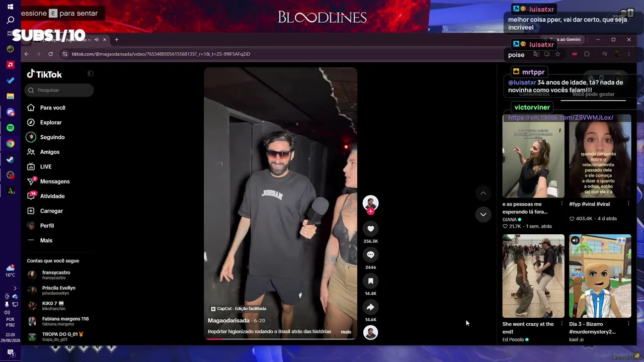Share video using the arrow icon
The width and height of the screenshot is (644, 362).
click(371, 307)
